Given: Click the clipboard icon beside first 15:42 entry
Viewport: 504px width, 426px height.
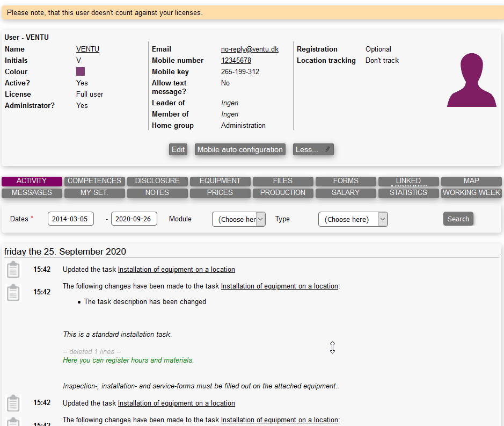Looking at the screenshot, I should (13, 270).
